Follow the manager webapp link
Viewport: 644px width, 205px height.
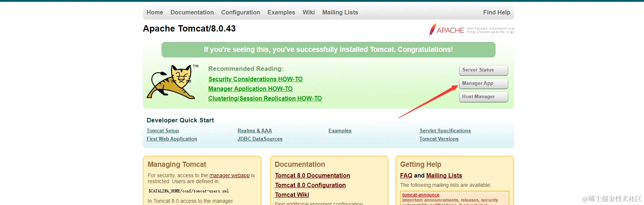[x=229, y=175]
